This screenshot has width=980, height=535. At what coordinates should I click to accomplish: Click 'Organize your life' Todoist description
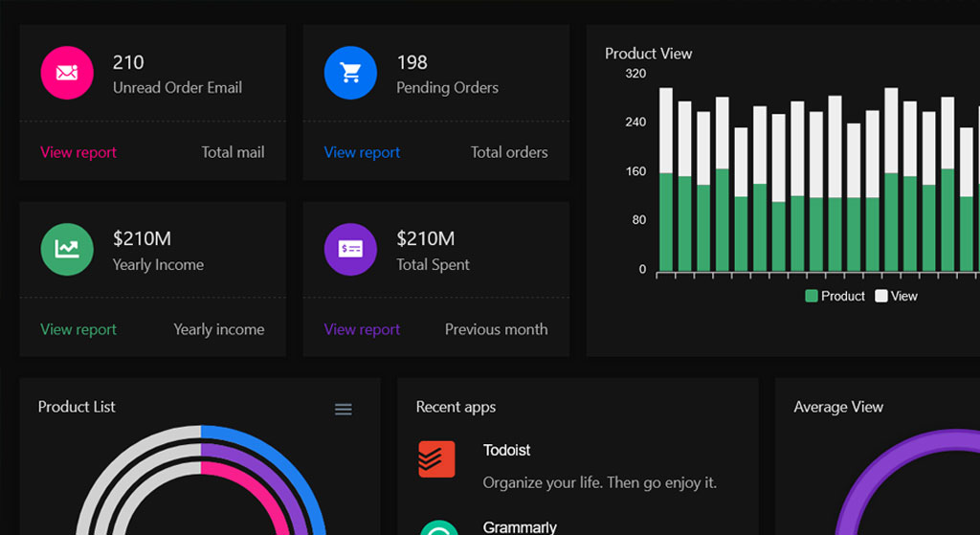click(599, 483)
